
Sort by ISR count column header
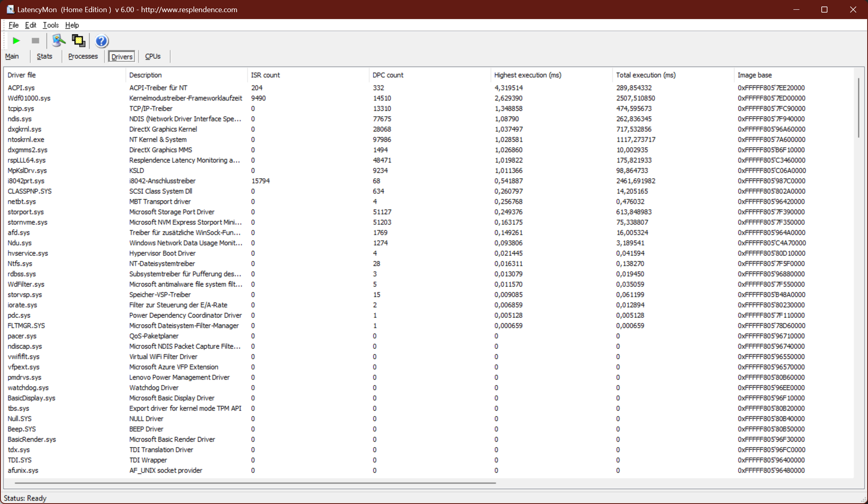click(265, 75)
